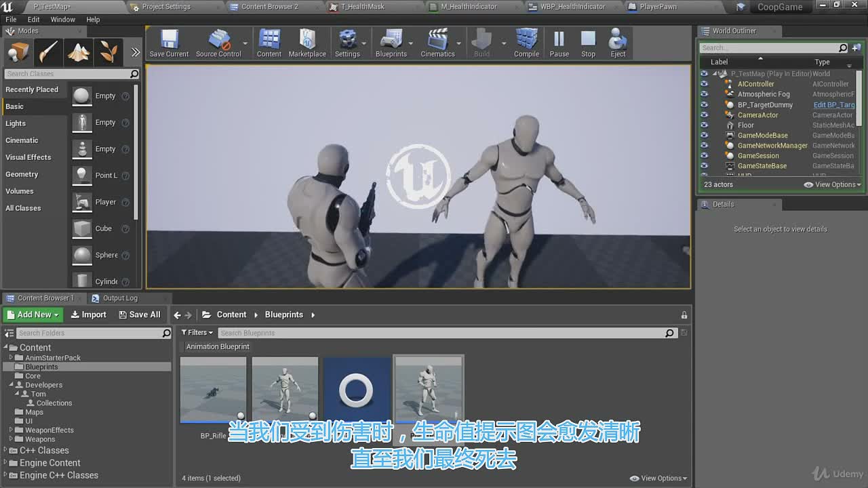Open Source Control from the toolbar

click(x=218, y=43)
